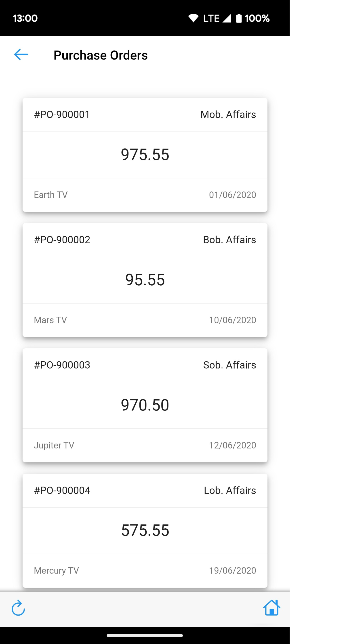Image resolution: width=362 pixels, height=644 pixels.
Task: Select order number #PO-900004
Action: pos(62,491)
